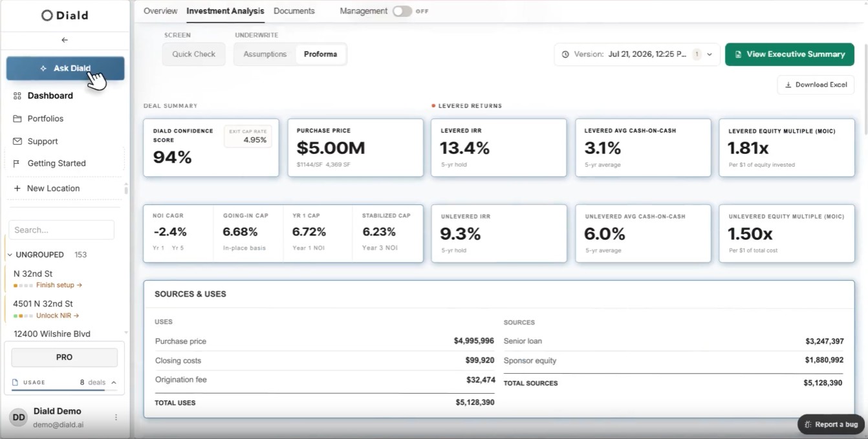Switch to the Proforma view
The image size is (868, 439).
(321, 54)
